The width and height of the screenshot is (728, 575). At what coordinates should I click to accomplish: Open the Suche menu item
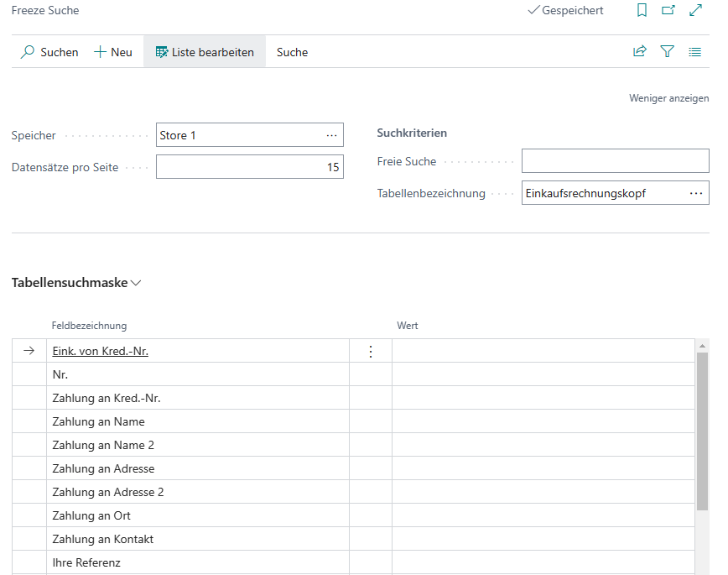[x=292, y=52]
